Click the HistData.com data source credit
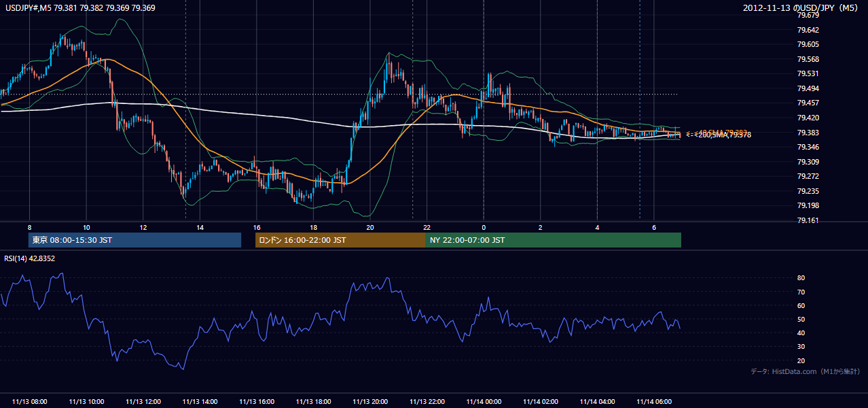The width and height of the screenshot is (868, 408). click(806, 371)
